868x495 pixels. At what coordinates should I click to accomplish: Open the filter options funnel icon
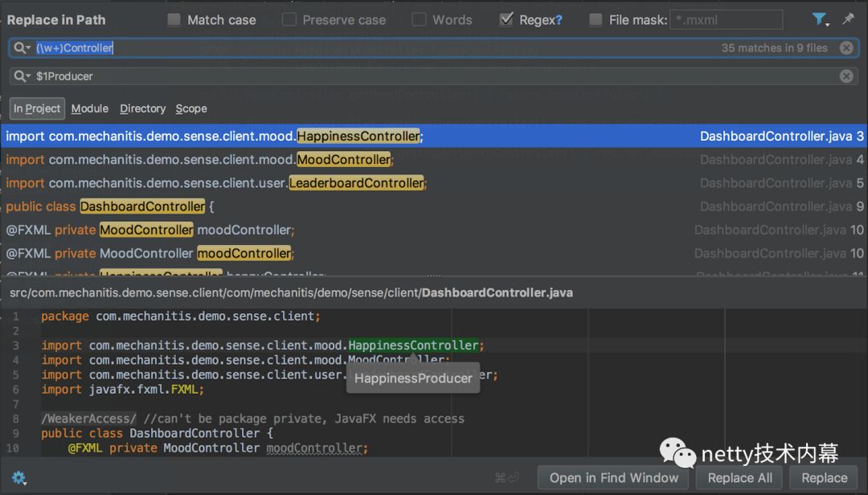pyautogui.click(x=819, y=19)
